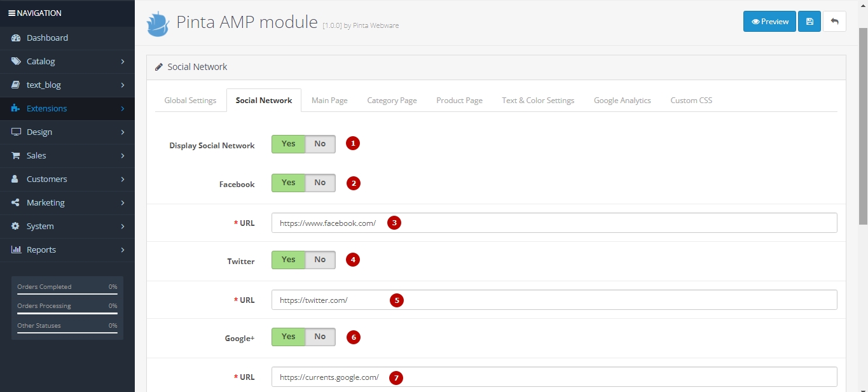Screen dimensions: 868x392
Task: Expand Sales submenu chevron
Action: pyautogui.click(x=123, y=156)
